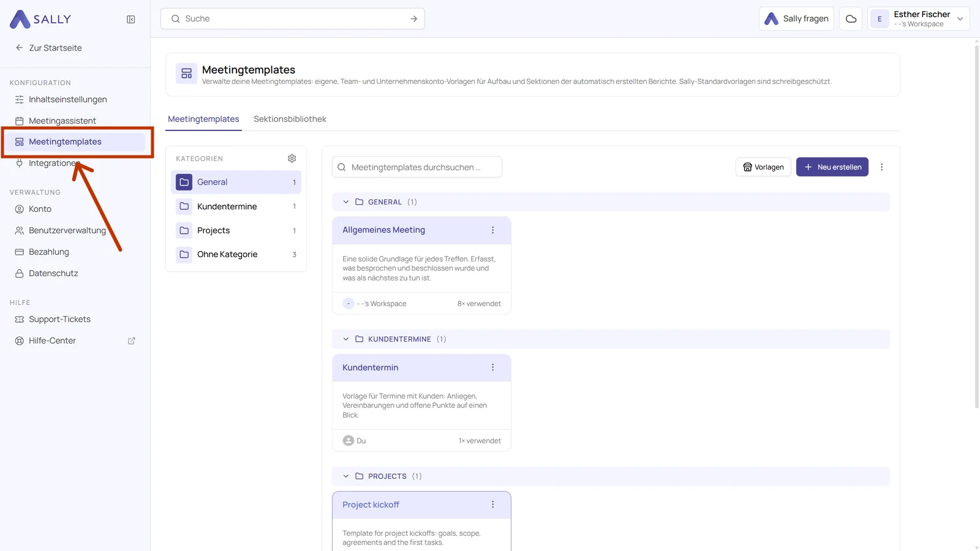This screenshot has width=980, height=551.
Task: Click Meetingtemplates header icon
Action: tap(187, 73)
